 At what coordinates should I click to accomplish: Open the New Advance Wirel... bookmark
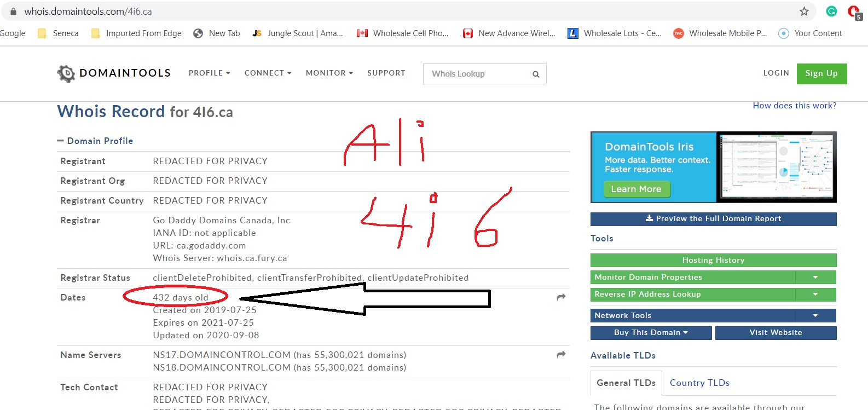(x=509, y=33)
